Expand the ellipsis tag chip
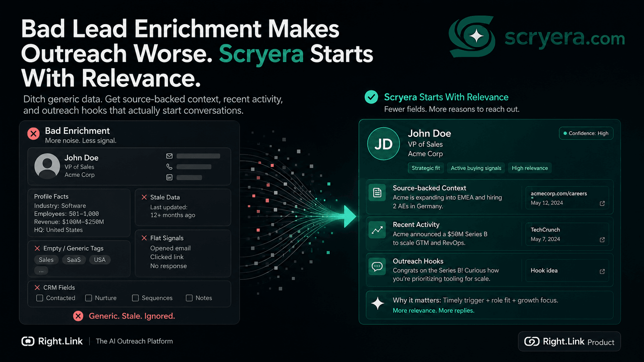This screenshot has width=644, height=362. (x=41, y=271)
